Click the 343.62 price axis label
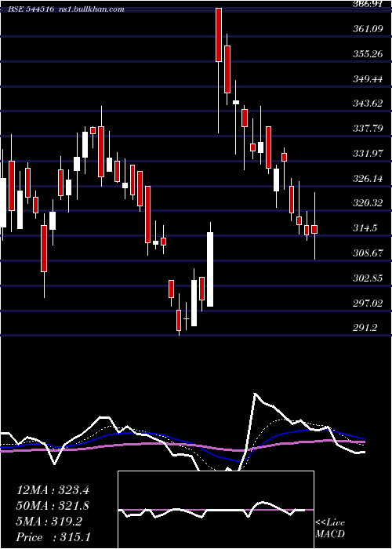 [x=368, y=104]
